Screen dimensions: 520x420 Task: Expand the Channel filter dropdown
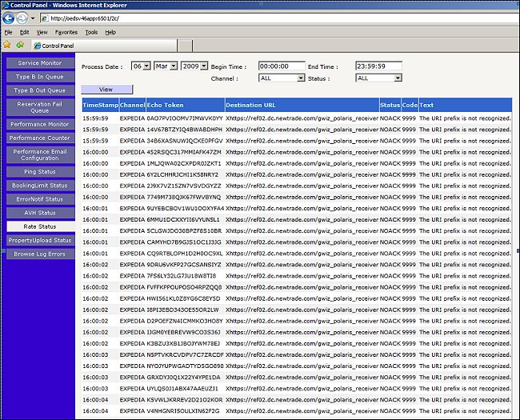pyautogui.click(x=282, y=78)
